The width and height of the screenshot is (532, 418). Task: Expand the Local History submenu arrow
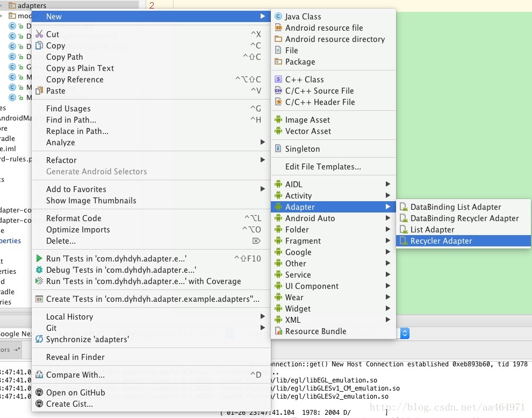(x=263, y=317)
